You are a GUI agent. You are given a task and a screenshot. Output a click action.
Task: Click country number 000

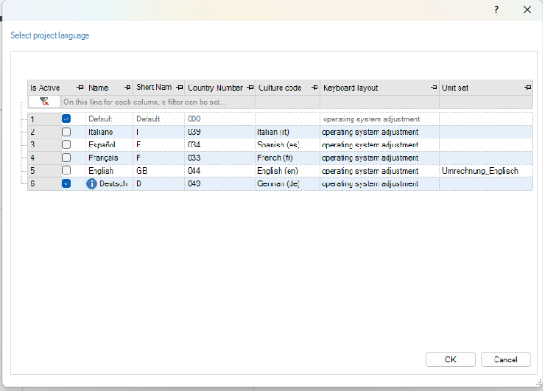[x=220, y=119]
